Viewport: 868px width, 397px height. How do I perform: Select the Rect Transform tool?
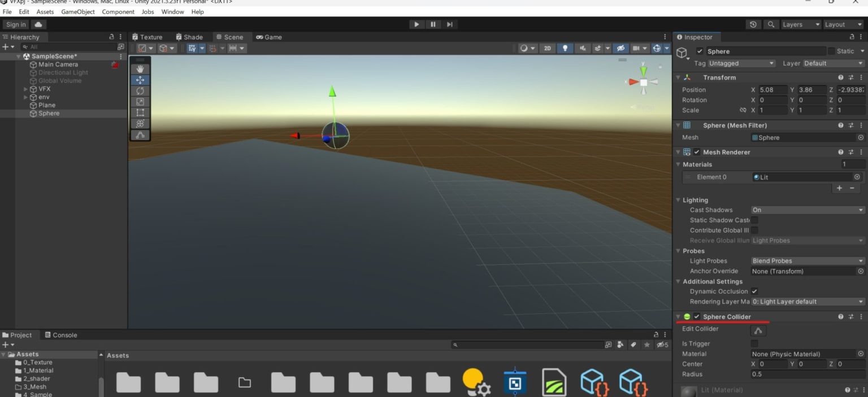(x=140, y=112)
